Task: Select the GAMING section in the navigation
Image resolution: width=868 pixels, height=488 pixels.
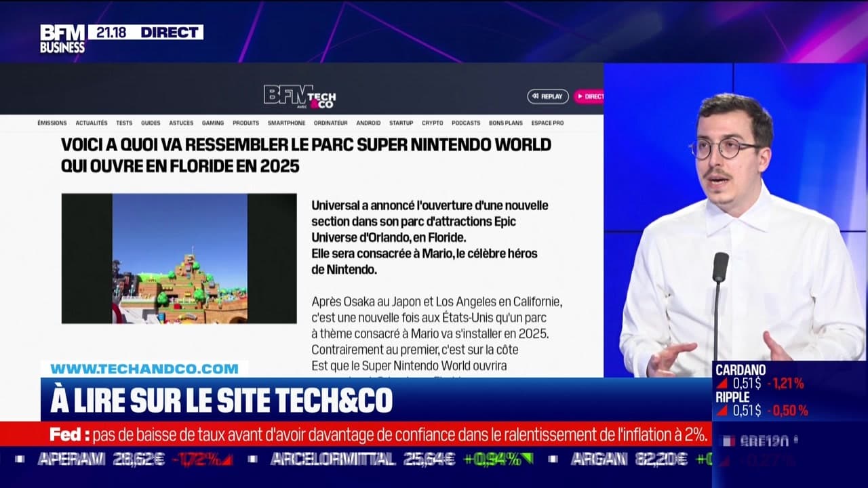Action: pyautogui.click(x=213, y=123)
